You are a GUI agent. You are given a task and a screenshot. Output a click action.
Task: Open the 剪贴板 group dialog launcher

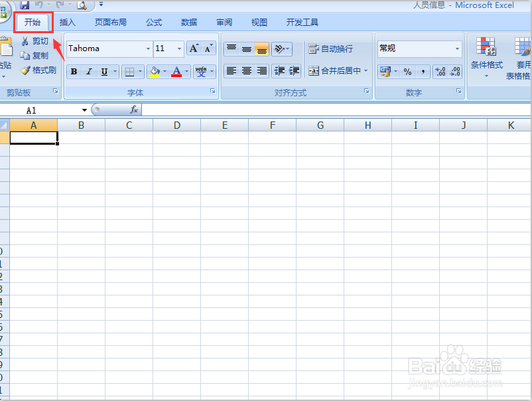(56, 91)
